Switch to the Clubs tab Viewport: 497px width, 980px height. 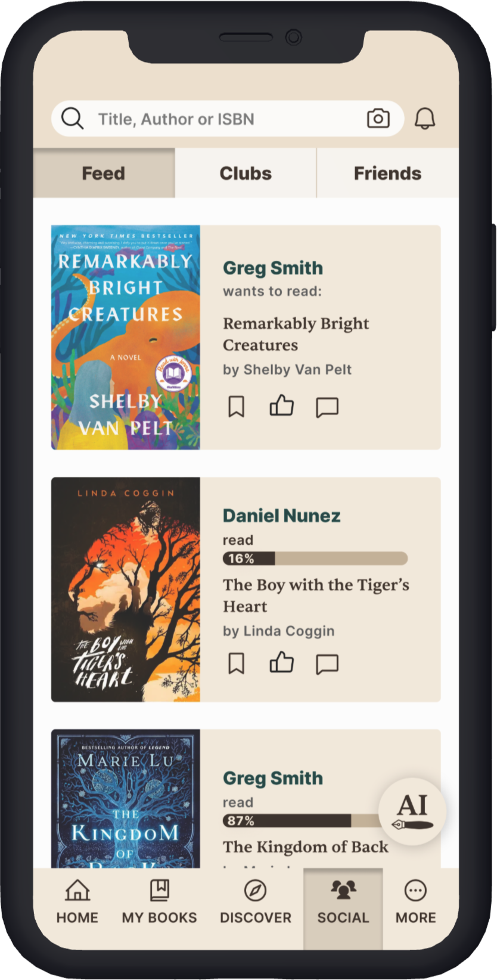coord(246,173)
